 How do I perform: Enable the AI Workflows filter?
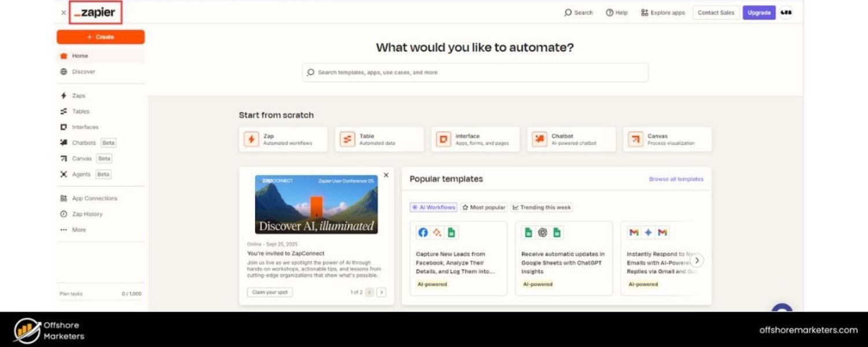pos(433,207)
